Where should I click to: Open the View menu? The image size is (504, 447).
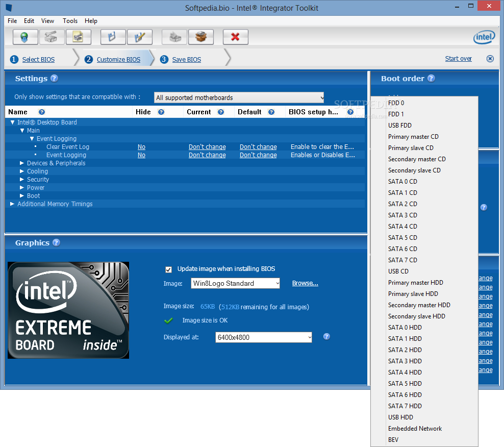point(47,21)
